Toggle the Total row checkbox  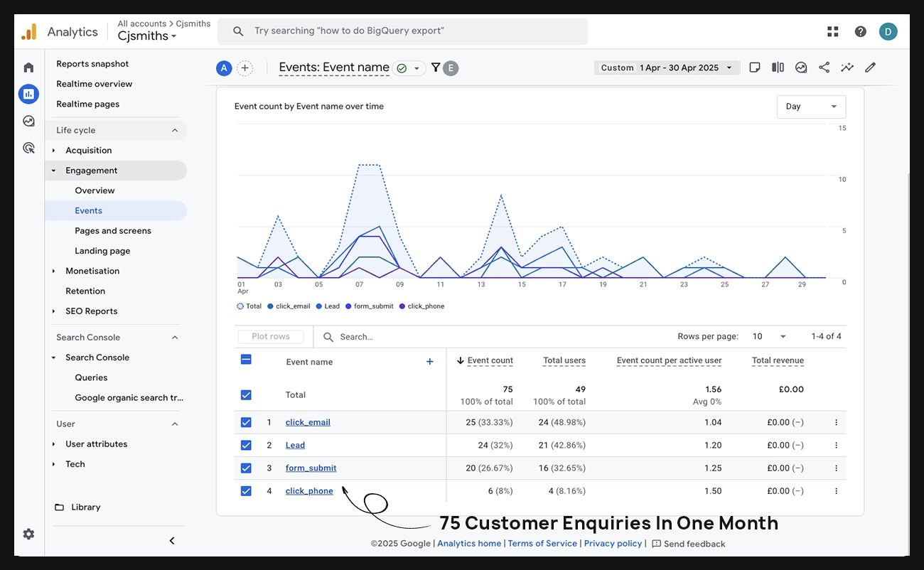pyautogui.click(x=246, y=395)
